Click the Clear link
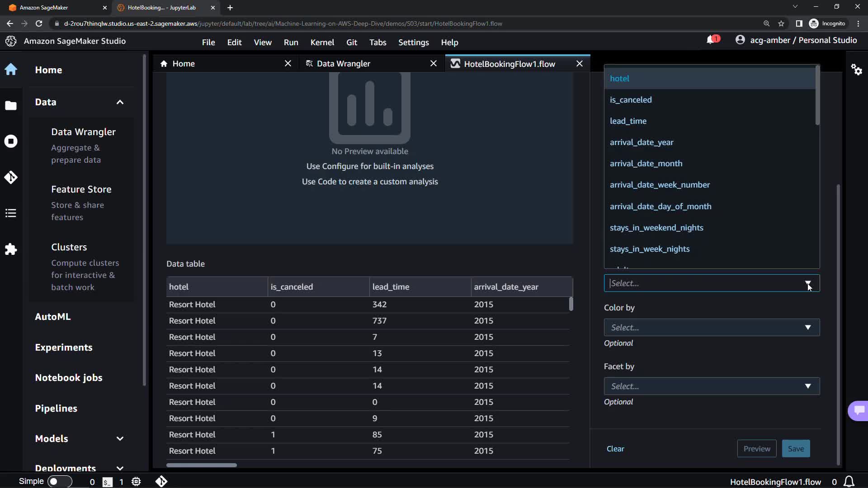This screenshot has width=868, height=488. click(615, 449)
